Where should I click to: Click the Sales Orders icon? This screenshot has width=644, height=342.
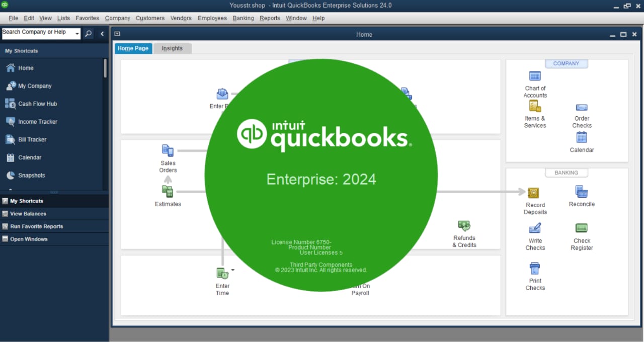coord(168,150)
